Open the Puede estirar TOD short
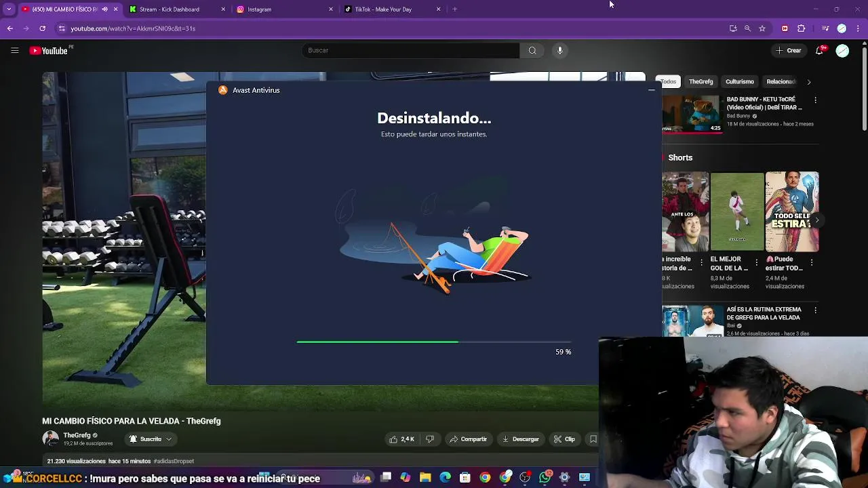868x488 pixels. [792, 211]
